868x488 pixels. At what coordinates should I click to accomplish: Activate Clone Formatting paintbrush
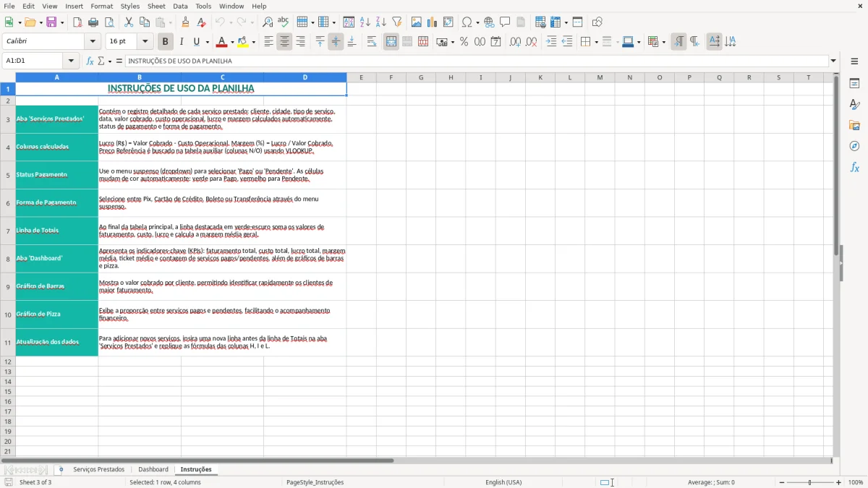click(x=186, y=22)
